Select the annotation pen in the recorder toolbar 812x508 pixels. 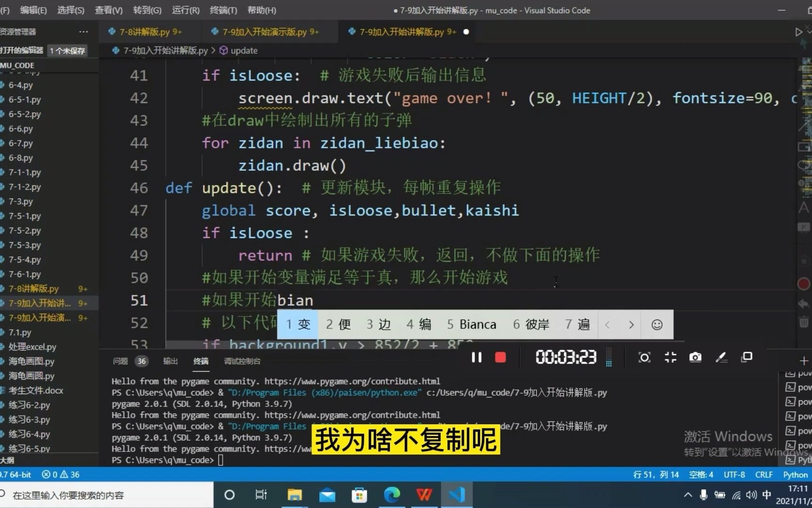pos(720,357)
